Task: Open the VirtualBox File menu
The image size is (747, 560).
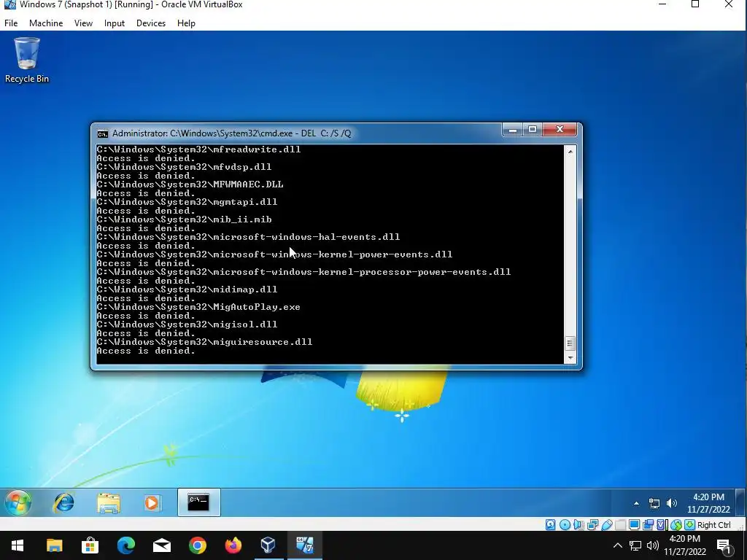Action: (11, 23)
